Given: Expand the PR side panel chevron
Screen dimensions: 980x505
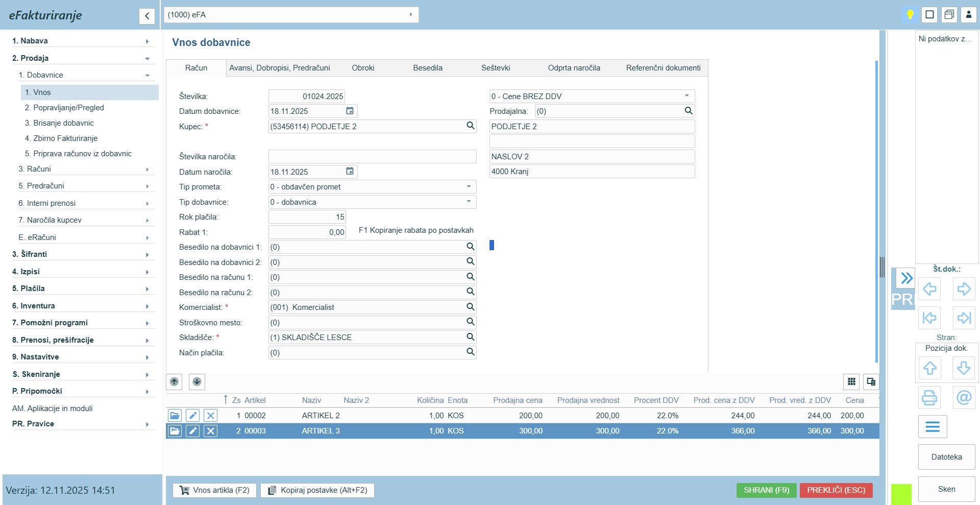Looking at the screenshot, I should coord(906,278).
